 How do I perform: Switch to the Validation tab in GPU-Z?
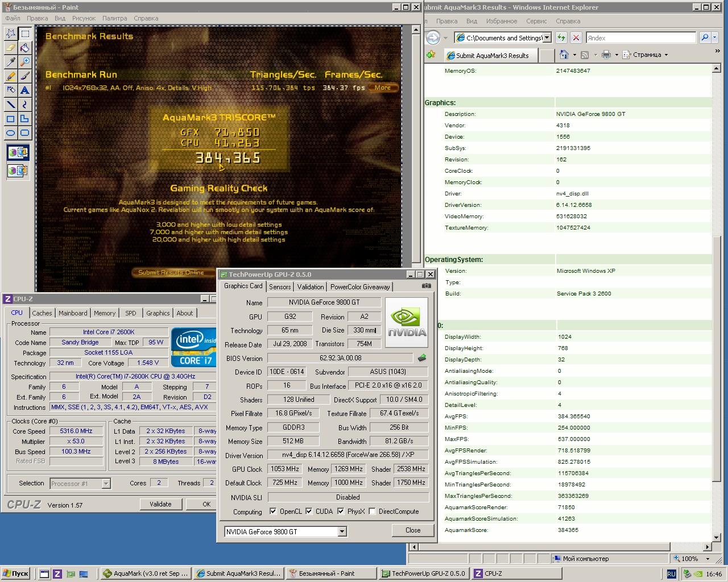click(311, 287)
